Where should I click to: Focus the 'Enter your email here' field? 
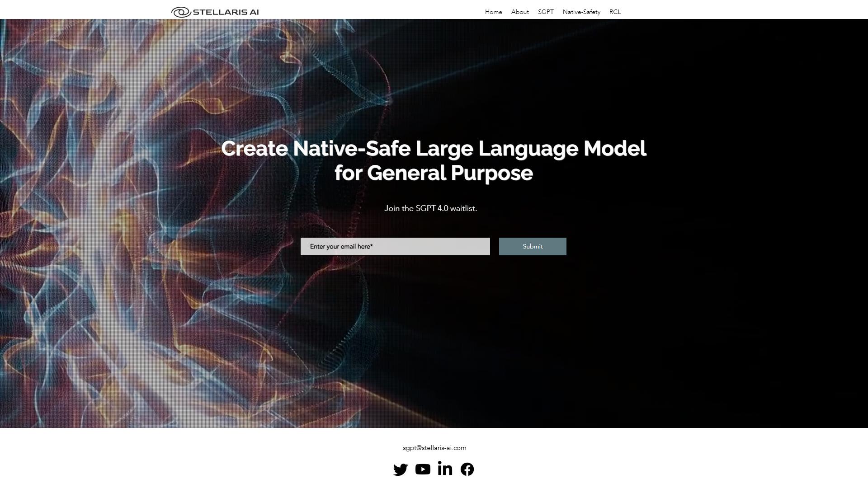395,247
